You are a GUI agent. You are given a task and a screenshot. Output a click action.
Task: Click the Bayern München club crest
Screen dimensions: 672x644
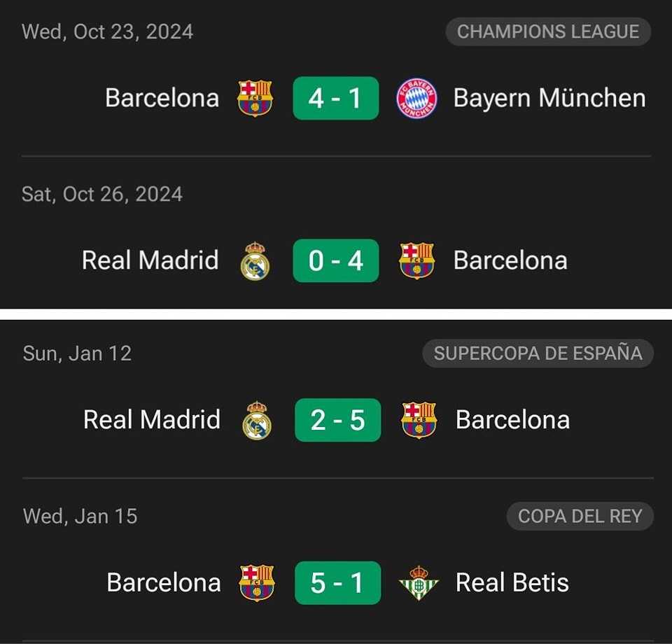[416, 98]
